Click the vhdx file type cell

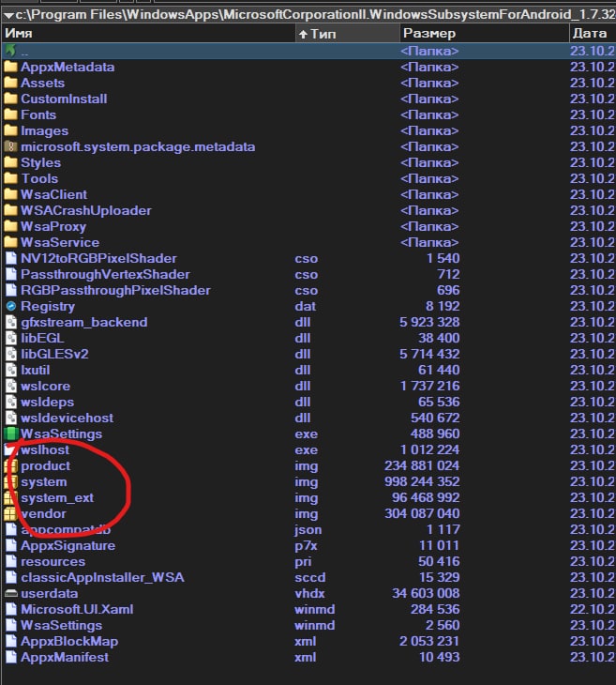point(309,593)
